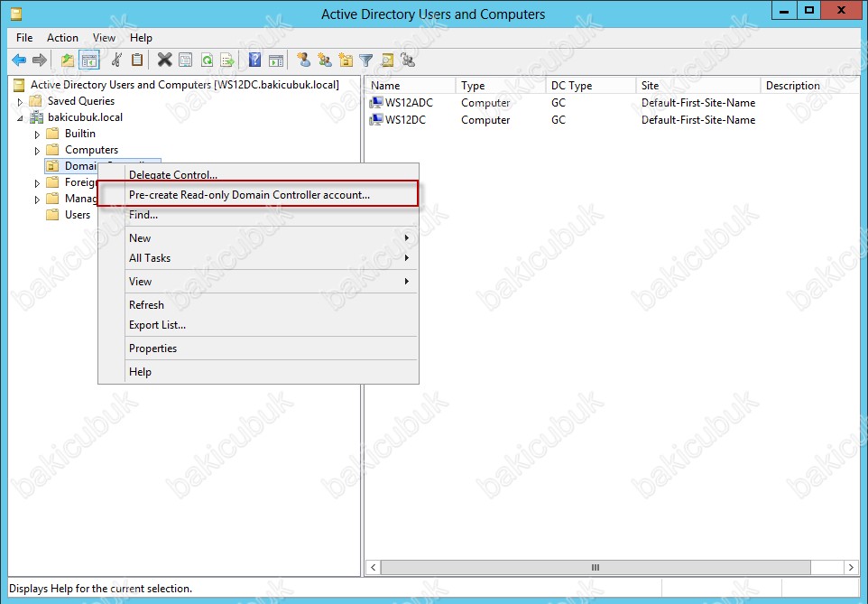This screenshot has height=604, width=868.
Task: Click the Export List toolbar icon
Action: coord(227,60)
